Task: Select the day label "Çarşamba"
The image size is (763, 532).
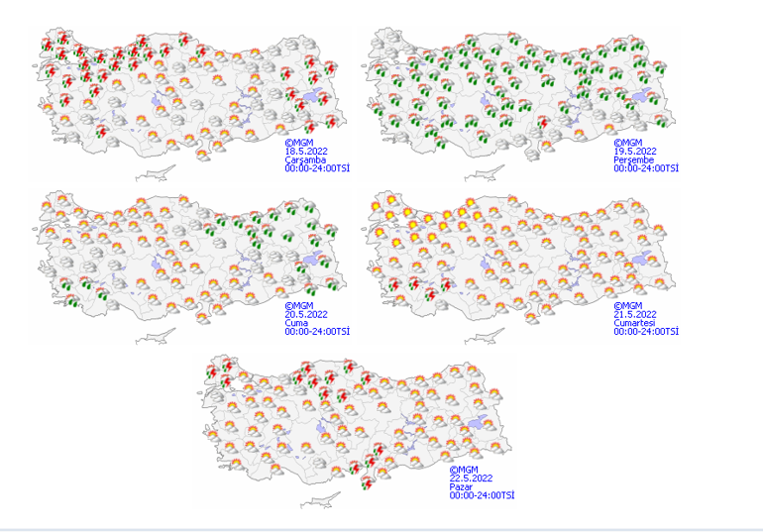Action: (x=305, y=160)
